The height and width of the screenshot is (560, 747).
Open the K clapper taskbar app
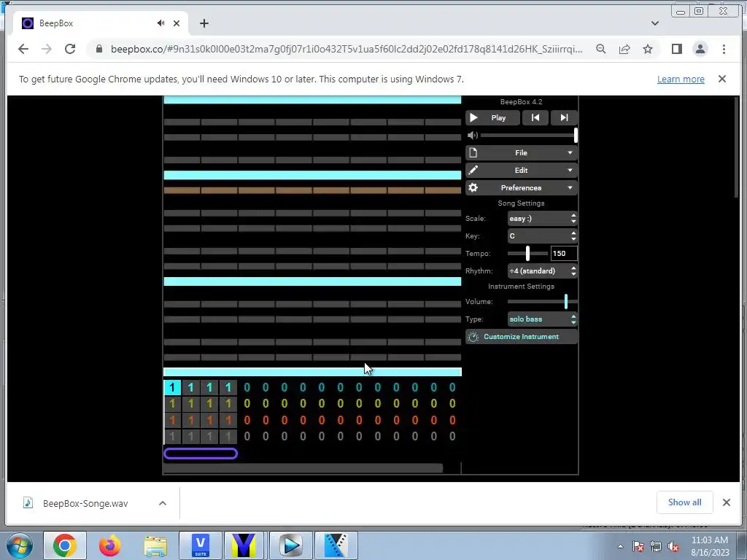pos(336,545)
